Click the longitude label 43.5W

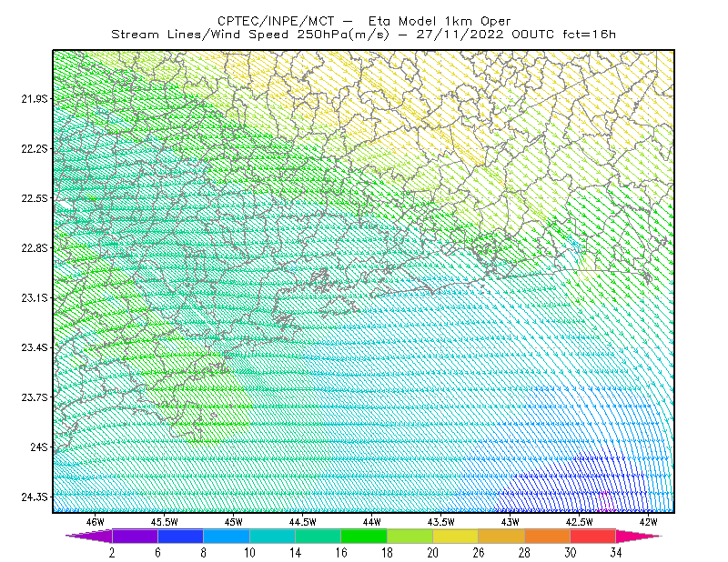coord(441,522)
